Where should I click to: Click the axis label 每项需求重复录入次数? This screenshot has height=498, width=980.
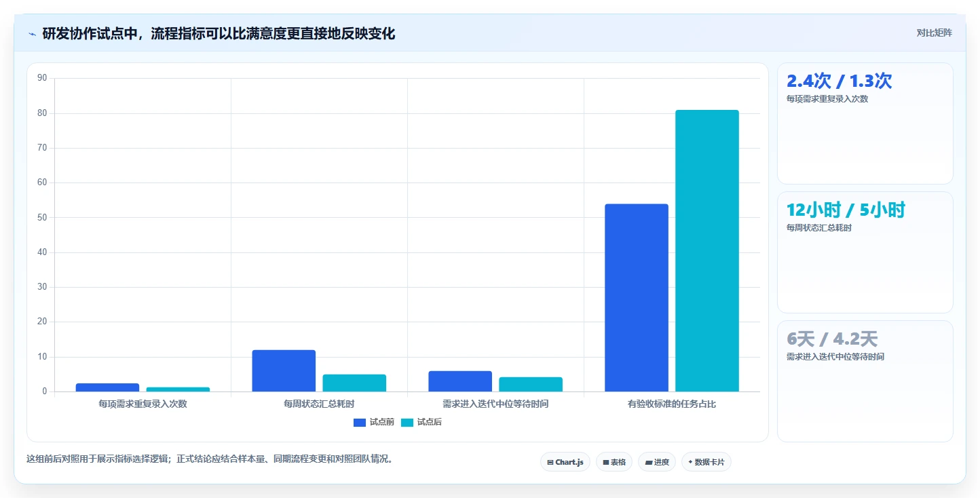pos(143,404)
